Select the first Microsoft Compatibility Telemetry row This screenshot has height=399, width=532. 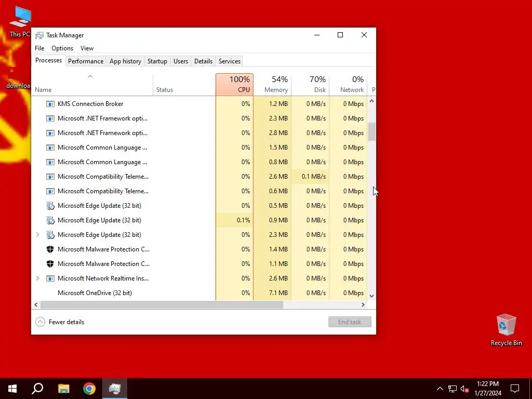tap(199, 177)
